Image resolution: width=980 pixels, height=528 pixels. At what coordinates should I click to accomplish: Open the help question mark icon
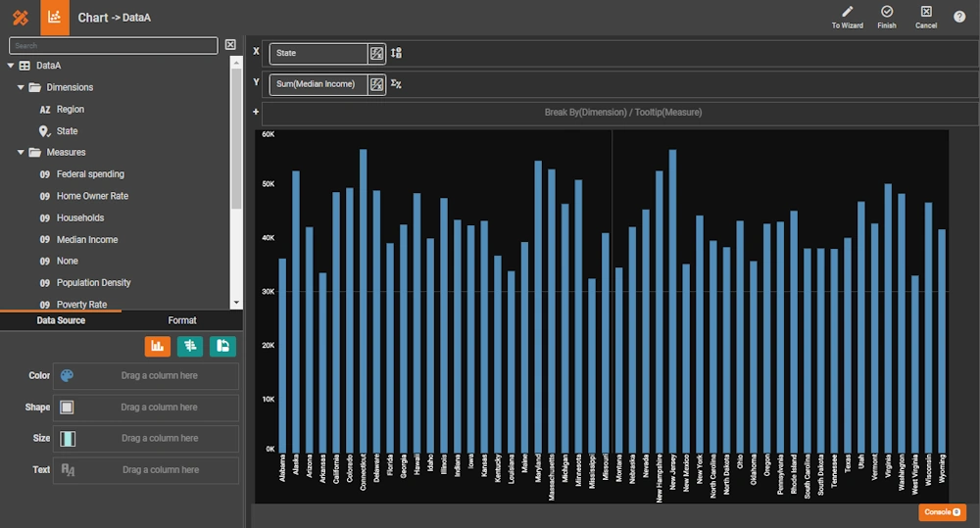pos(959,17)
